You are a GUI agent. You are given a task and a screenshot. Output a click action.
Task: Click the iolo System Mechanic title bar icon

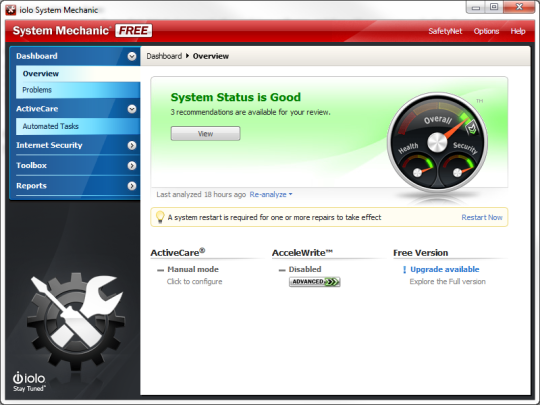point(10,10)
